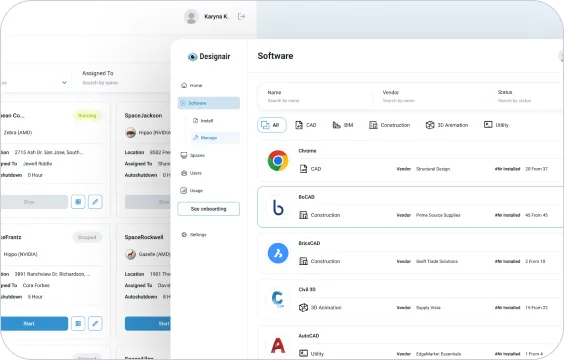This screenshot has height=360, width=564.
Task: Click the Construction category icon in BeCAD row
Action: pos(303,215)
